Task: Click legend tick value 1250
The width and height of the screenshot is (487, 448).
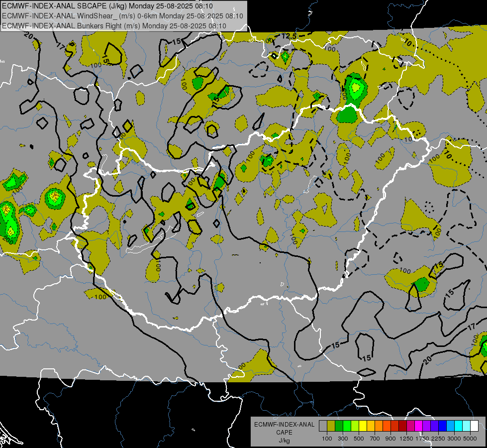Action: coord(406,439)
